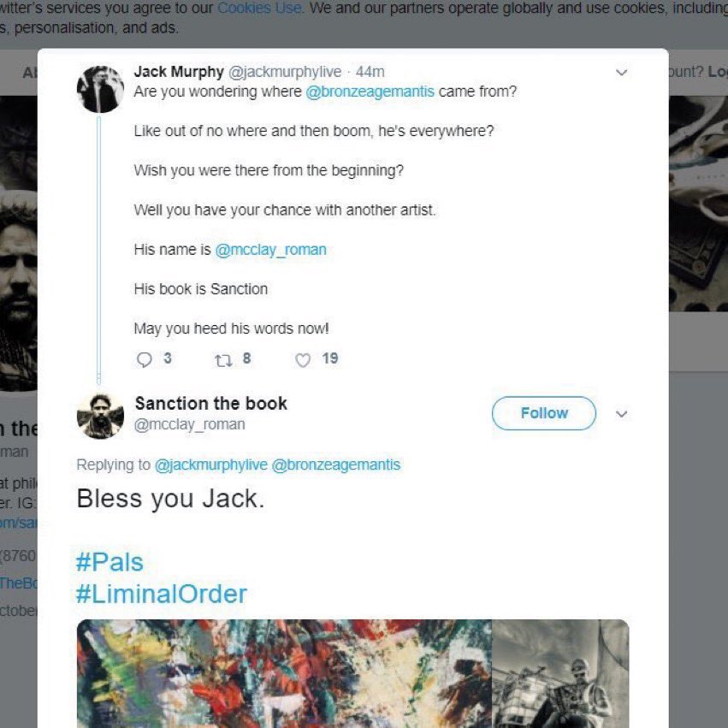Like Jack Murphy's tweet with heart icon
Screen dimensions: 728x728
coord(303,360)
